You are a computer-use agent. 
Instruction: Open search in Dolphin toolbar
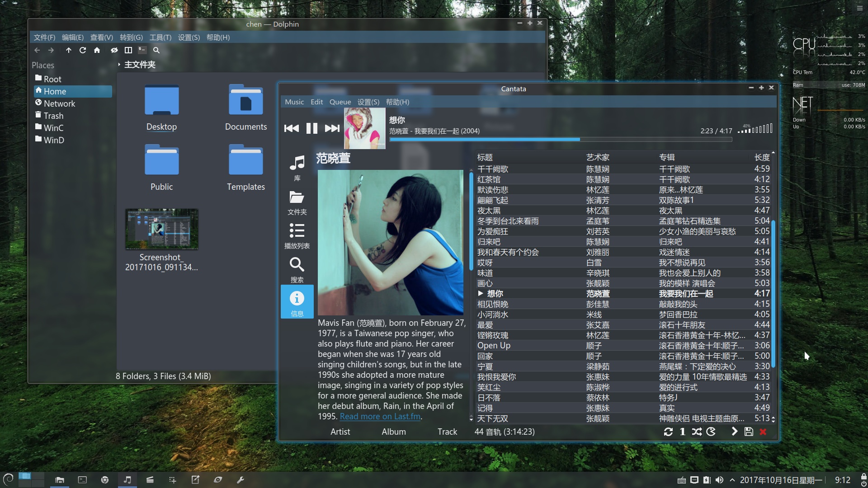coord(156,50)
